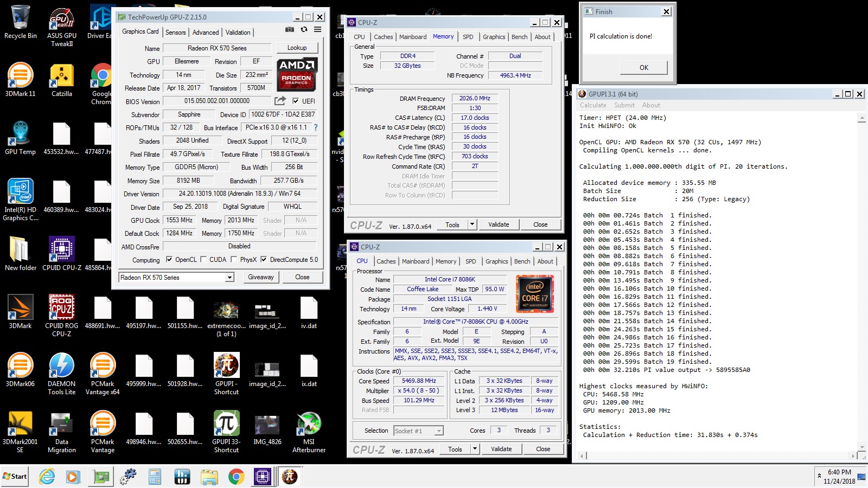Toggle the PhysX computing checkbox
This screenshot has height=488, width=868.
point(234,259)
